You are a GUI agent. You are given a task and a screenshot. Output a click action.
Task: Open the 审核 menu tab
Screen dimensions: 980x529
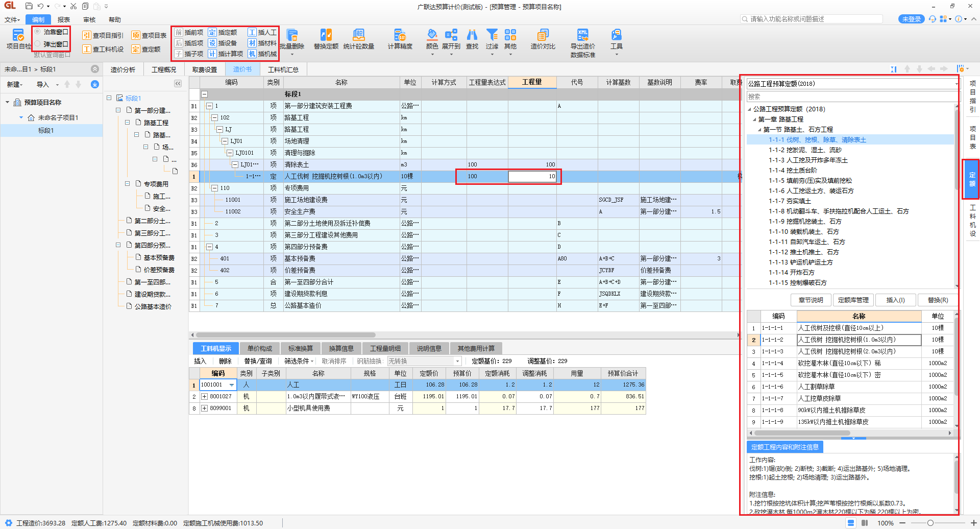[x=89, y=19]
